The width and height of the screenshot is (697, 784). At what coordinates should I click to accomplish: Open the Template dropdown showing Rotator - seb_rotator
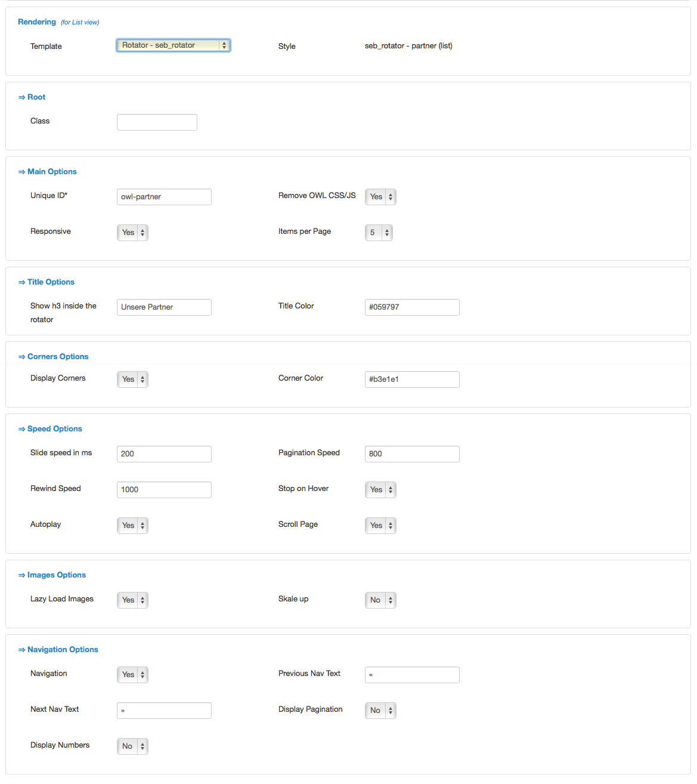click(x=173, y=45)
